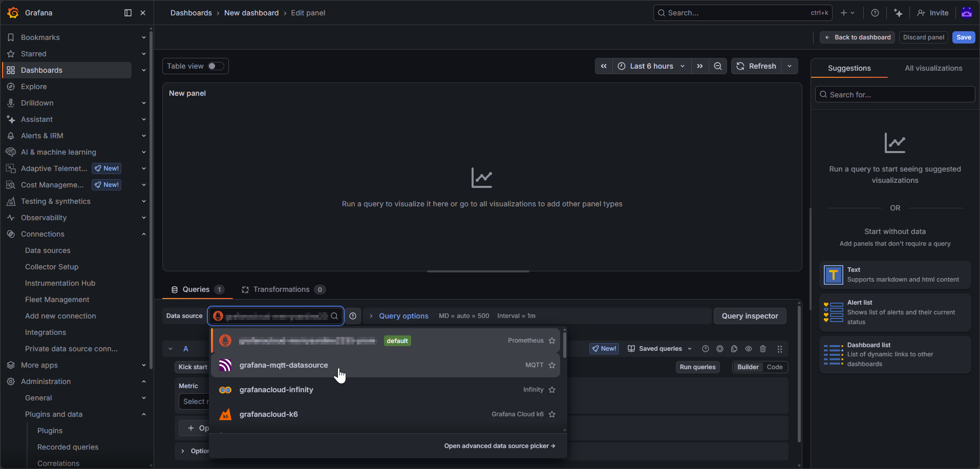This screenshot has width=980, height=469.
Task: Shift time range forward
Action: click(700, 66)
